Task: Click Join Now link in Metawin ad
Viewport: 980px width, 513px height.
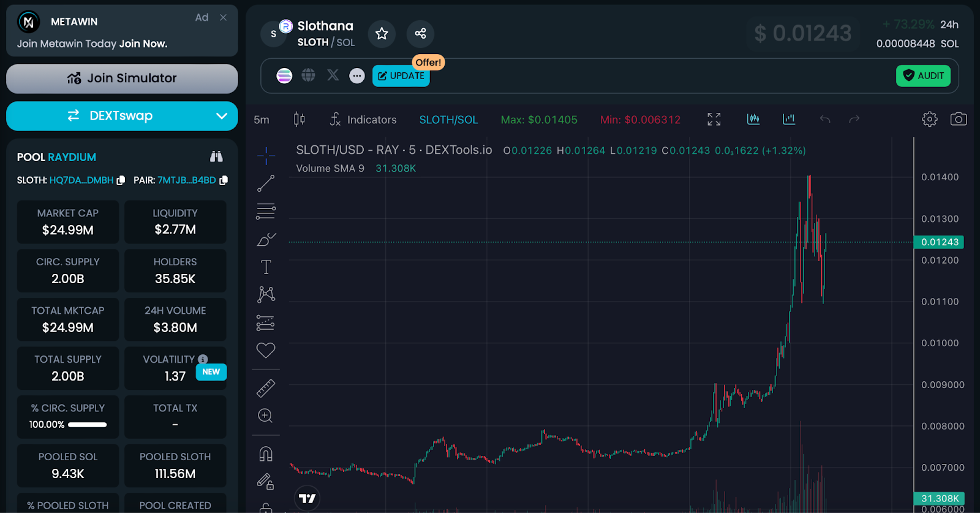Action: pyautogui.click(x=143, y=44)
